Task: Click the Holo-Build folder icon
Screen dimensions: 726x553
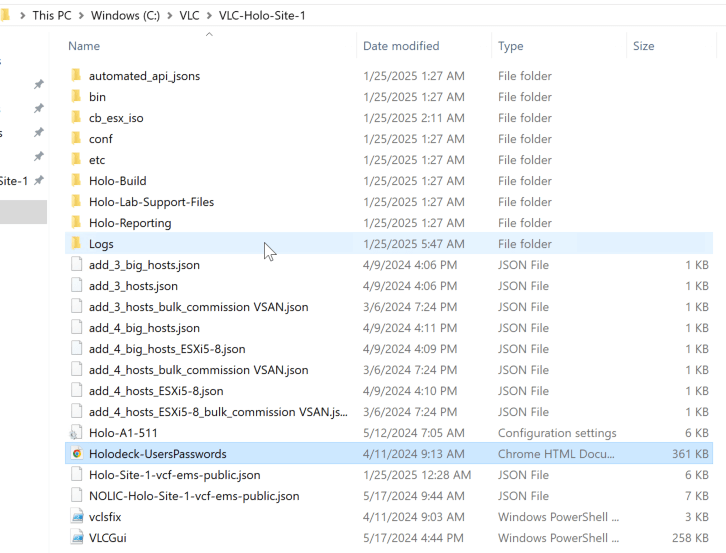Action: 77,181
